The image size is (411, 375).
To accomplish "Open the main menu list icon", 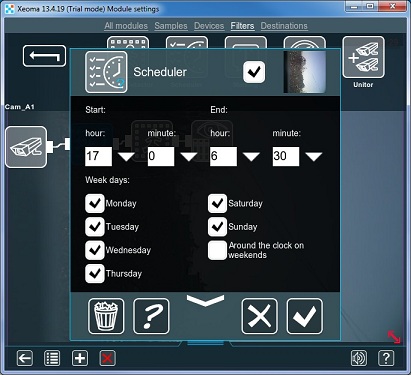I will (52, 358).
